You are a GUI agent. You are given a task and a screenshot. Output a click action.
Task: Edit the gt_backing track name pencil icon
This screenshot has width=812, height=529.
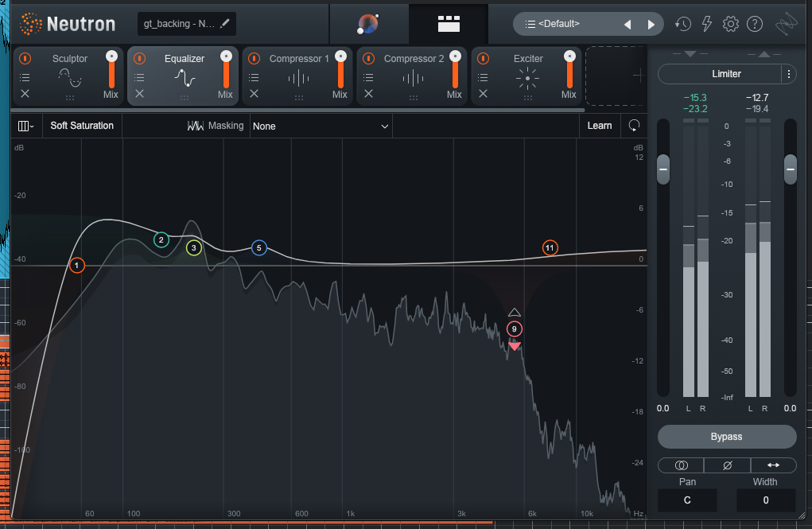pos(225,24)
